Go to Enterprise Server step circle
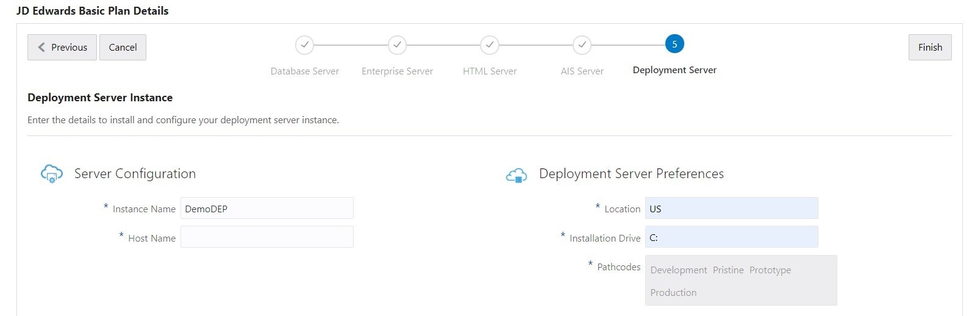Screen dimensions: 980x316 (x=397, y=45)
